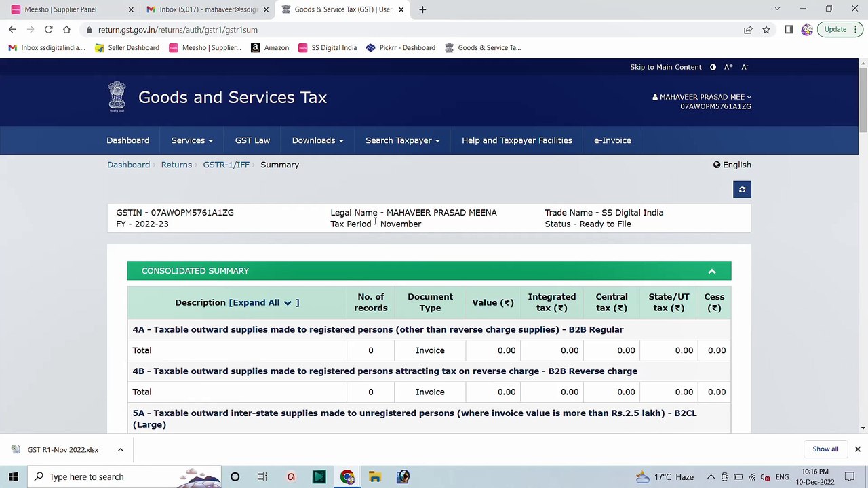Open Seller Dashboard bookmark

point(127,48)
